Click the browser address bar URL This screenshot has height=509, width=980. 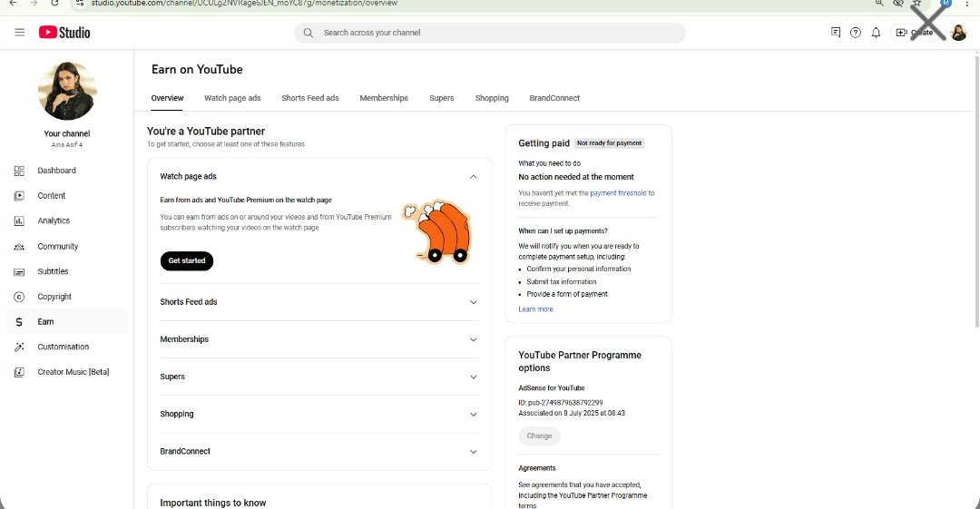pyautogui.click(x=244, y=3)
